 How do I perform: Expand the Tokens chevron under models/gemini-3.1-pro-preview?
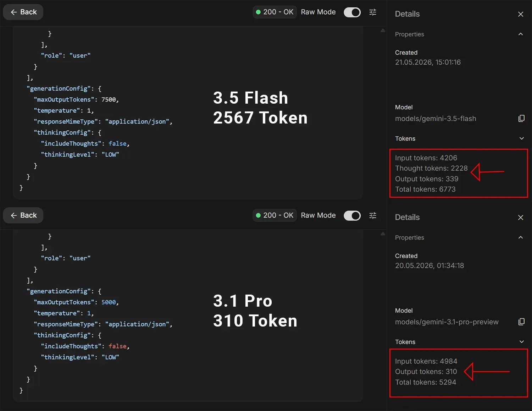pos(521,342)
